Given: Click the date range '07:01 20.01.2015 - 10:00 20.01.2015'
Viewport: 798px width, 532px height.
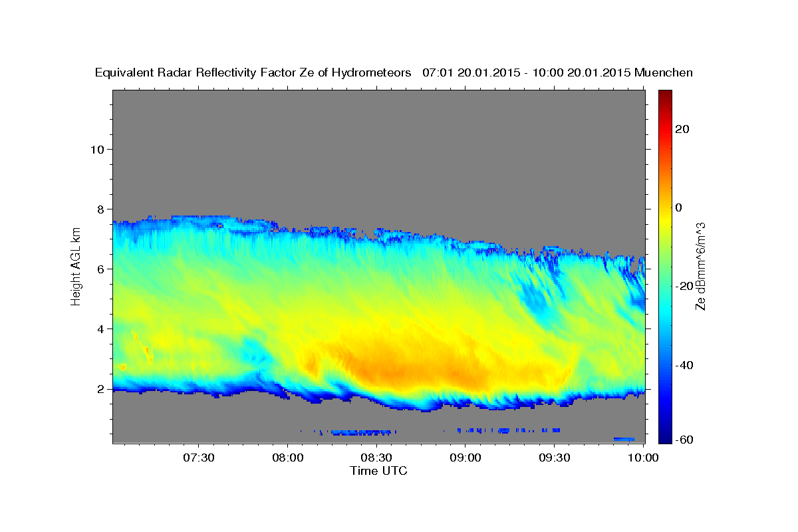Looking at the screenshot, I should [x=527, y=72].
